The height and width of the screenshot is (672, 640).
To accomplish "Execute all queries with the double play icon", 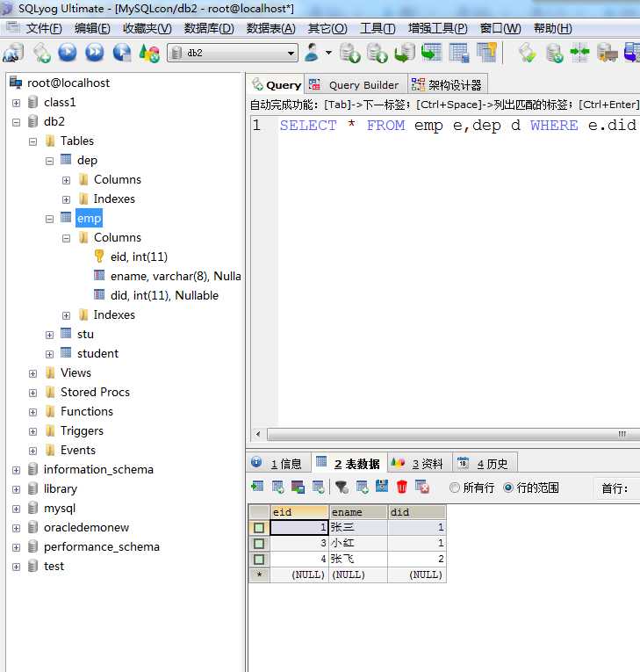I will coord(95,53).
